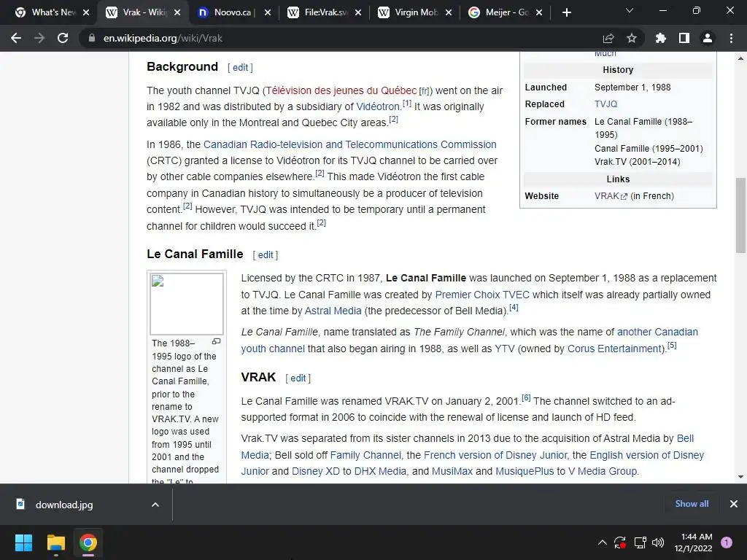Open Télévision des jeunes du Québec red link
Screen dimensions: 747x560
pyautogui.click(x=341, y=90)
